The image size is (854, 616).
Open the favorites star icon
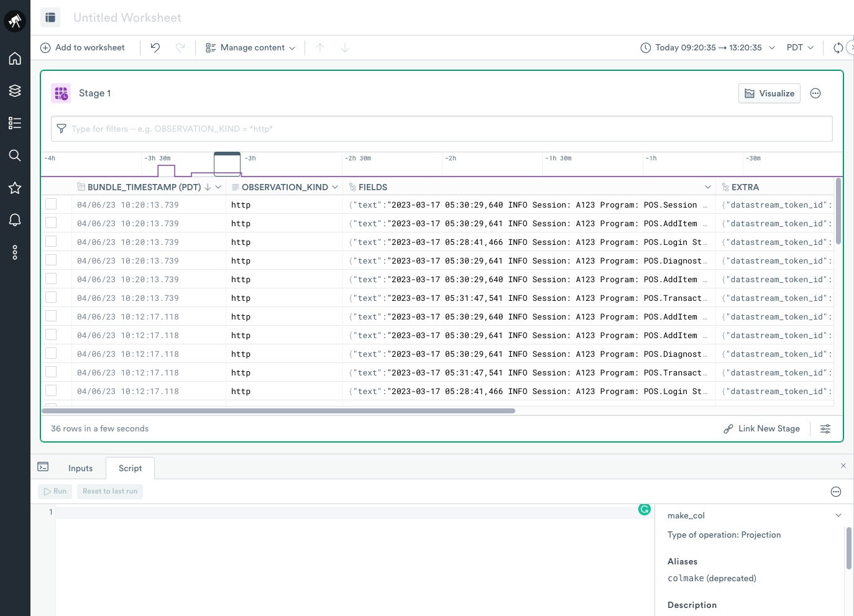pos(15,188)
